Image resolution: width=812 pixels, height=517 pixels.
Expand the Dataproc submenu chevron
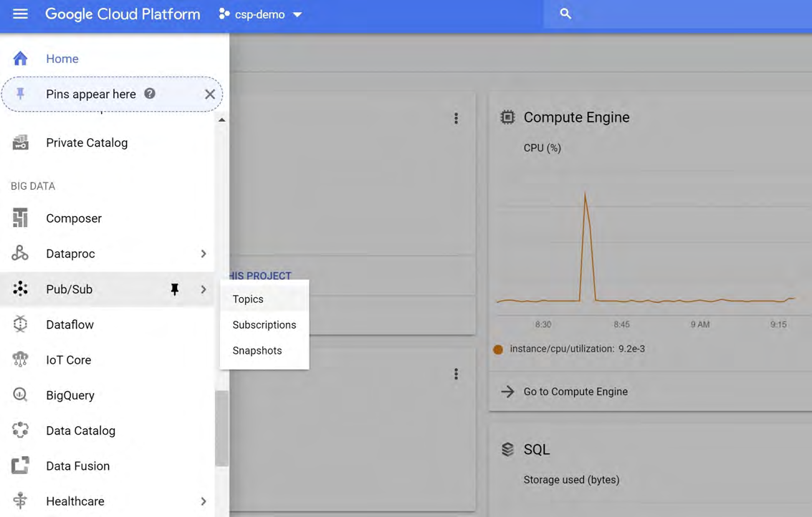click(204, 253)
